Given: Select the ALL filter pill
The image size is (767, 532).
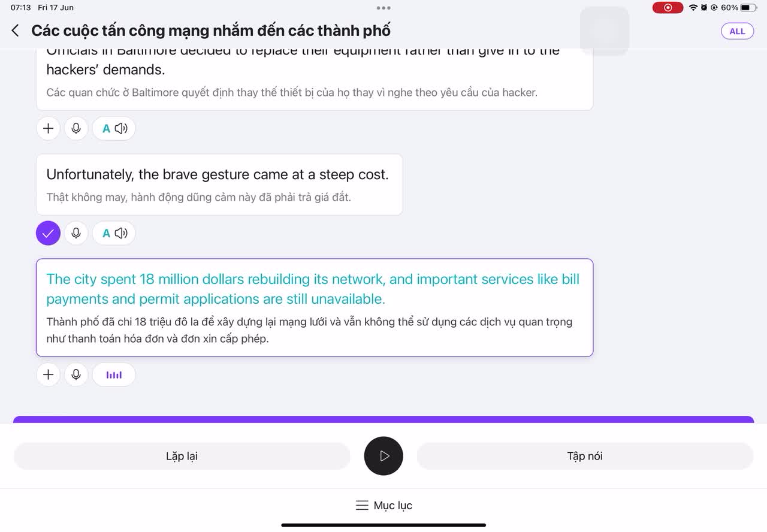Looking at the screenshot, I should (737, 31).
